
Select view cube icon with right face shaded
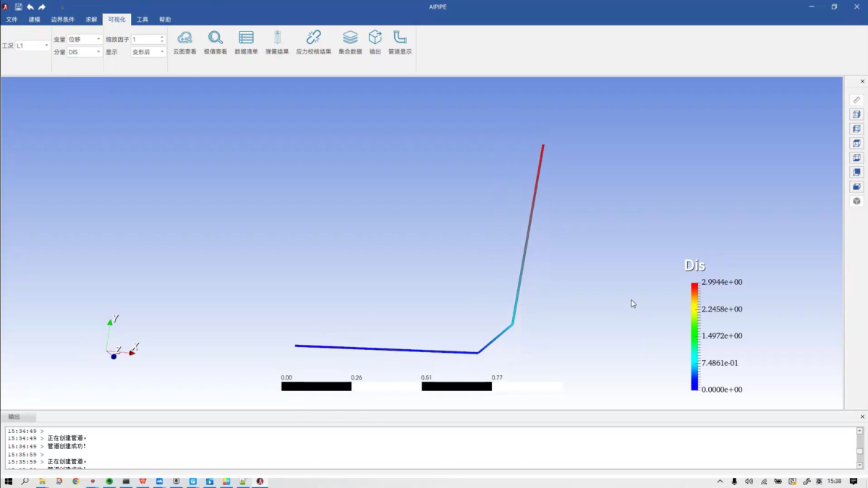pos(856,114)
